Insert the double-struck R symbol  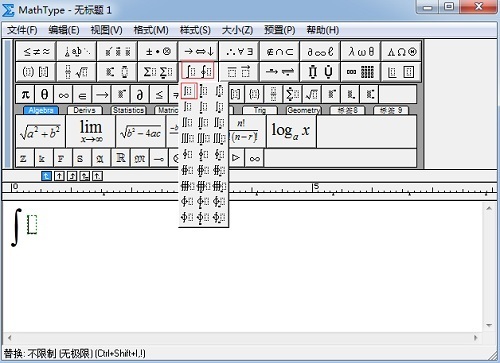click(x=121, y=158)
